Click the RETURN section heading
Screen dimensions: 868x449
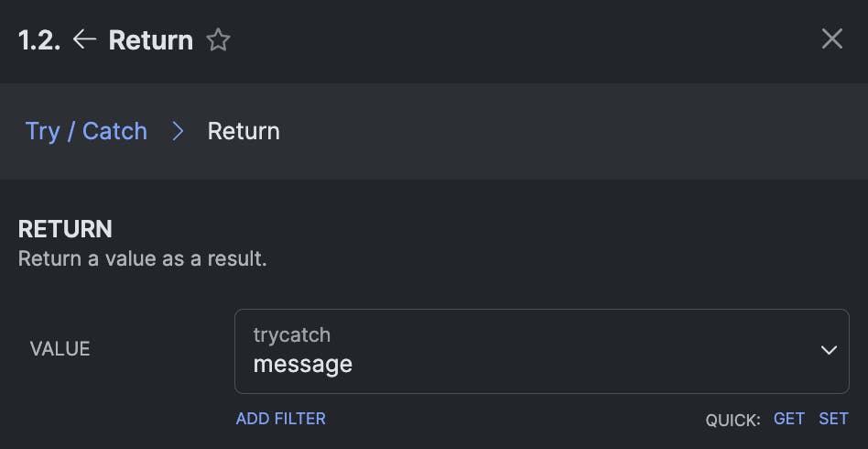tap(65, 228)
